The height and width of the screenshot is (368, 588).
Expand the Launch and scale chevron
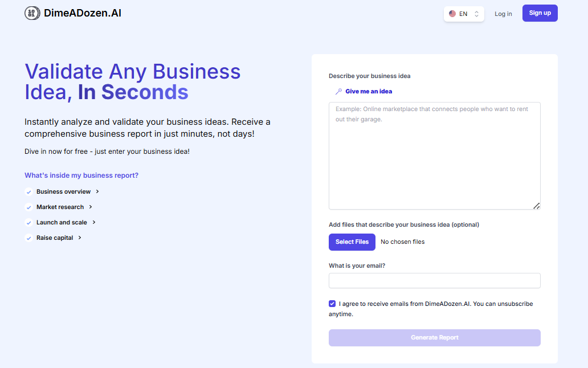click(x=94, y=222)
